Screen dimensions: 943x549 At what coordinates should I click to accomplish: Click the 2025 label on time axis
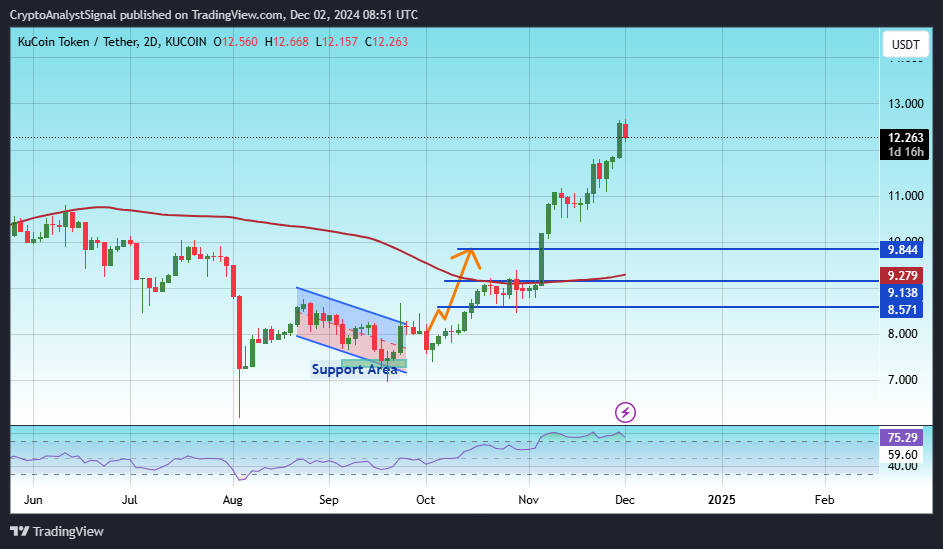point(722,500)
